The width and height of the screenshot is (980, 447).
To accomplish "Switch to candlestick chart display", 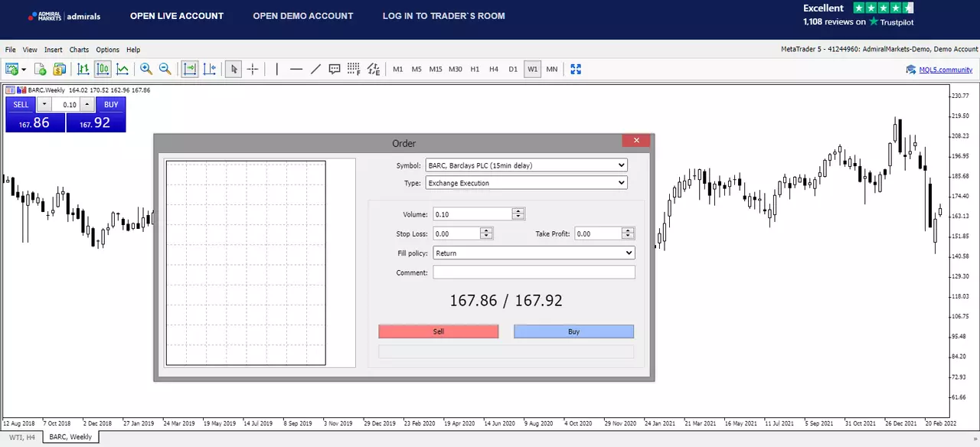I will coord(103,69).
